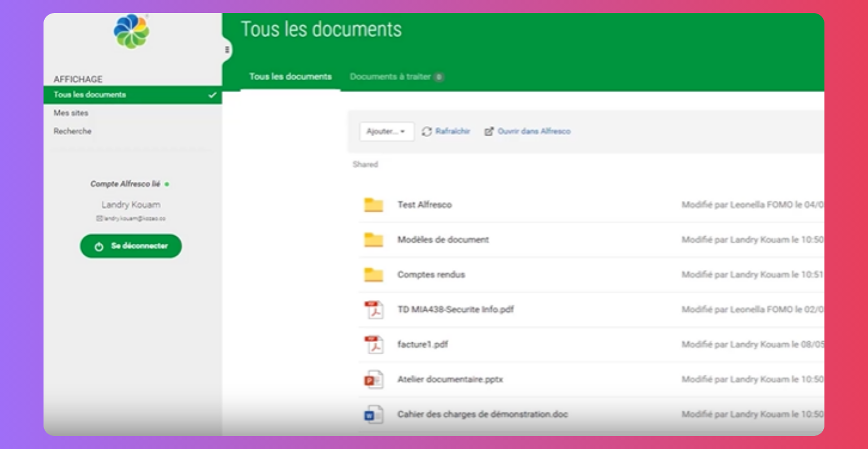
Task: Click Modifié par text on Comptes rendus row
Action: click(752, 275)
